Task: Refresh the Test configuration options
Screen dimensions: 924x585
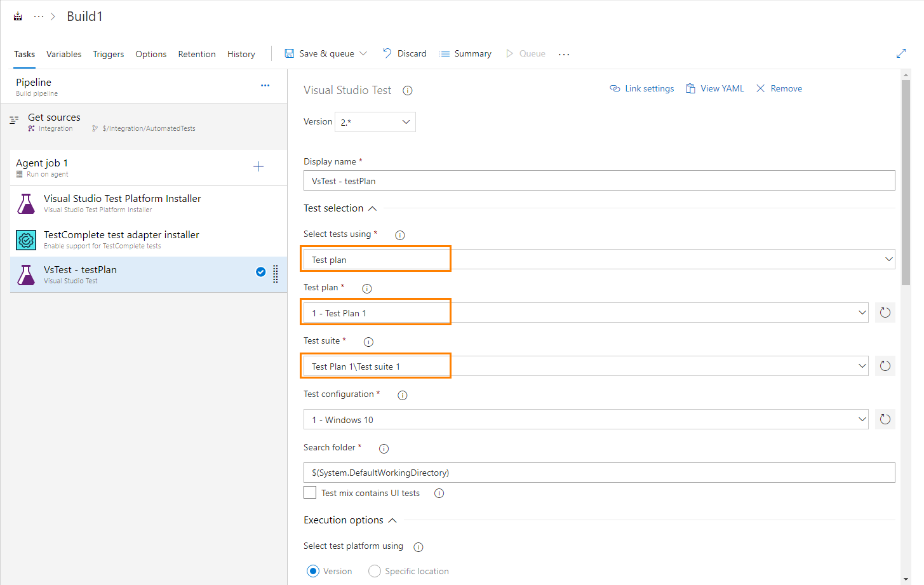Action: (x=885, y=419)
